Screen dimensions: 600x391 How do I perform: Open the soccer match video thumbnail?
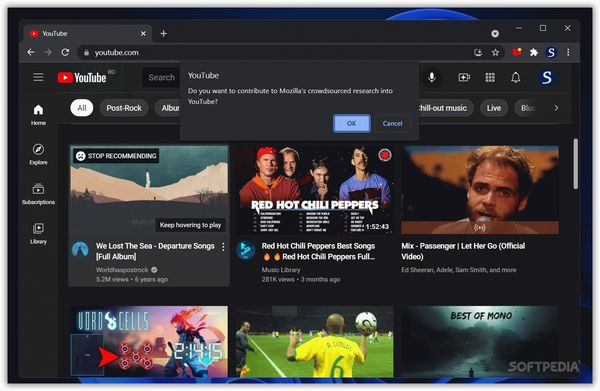coord(314,341)
